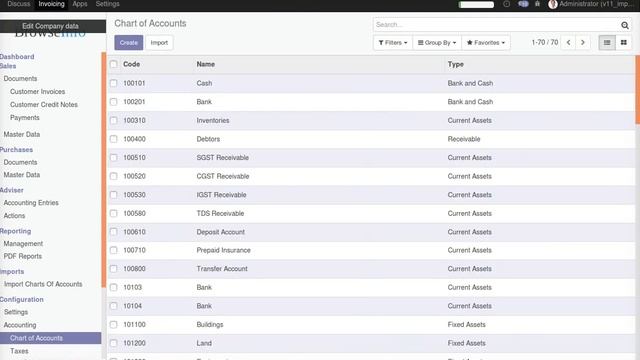Open the Favorites dropdown
640x360 pixels.
486,42
